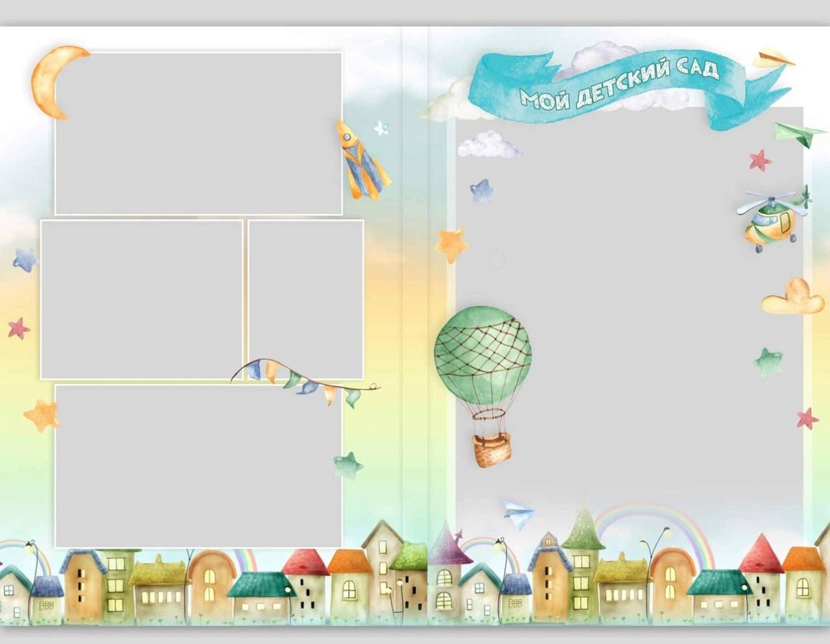830x644 pixels.
Task: Click the orange and blue rocket
Action: click(x=361, y=161)
